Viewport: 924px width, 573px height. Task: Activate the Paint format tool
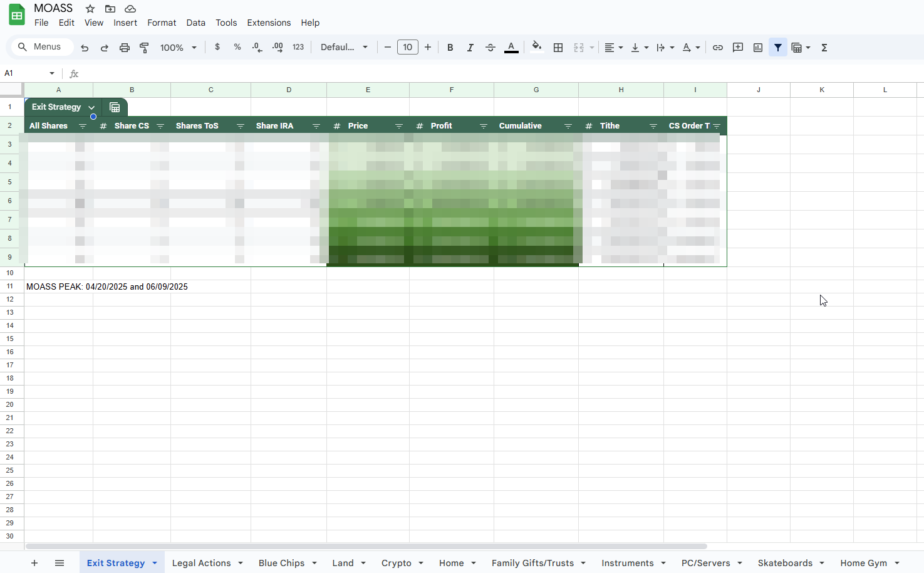pos(145,48)
